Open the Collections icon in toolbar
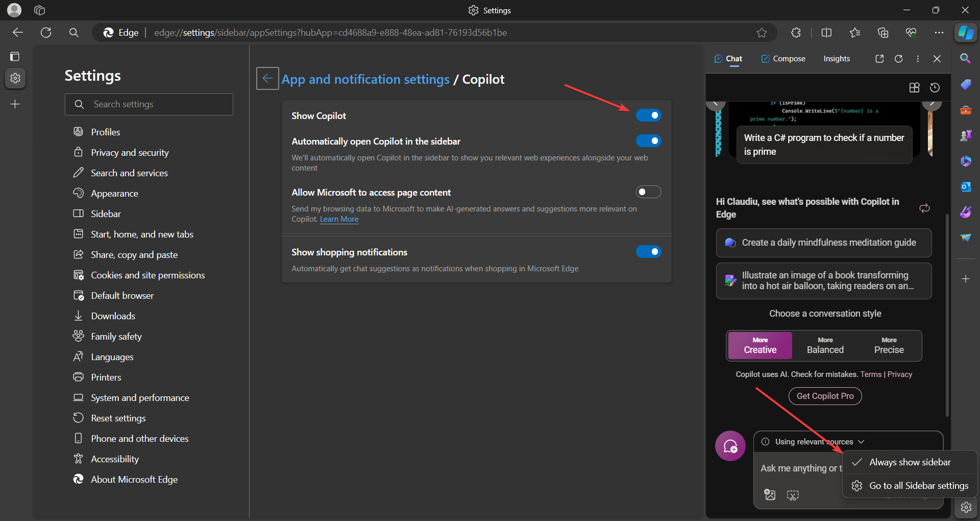The height and width of the screenshot is (521, 980). tap(883, 33)
